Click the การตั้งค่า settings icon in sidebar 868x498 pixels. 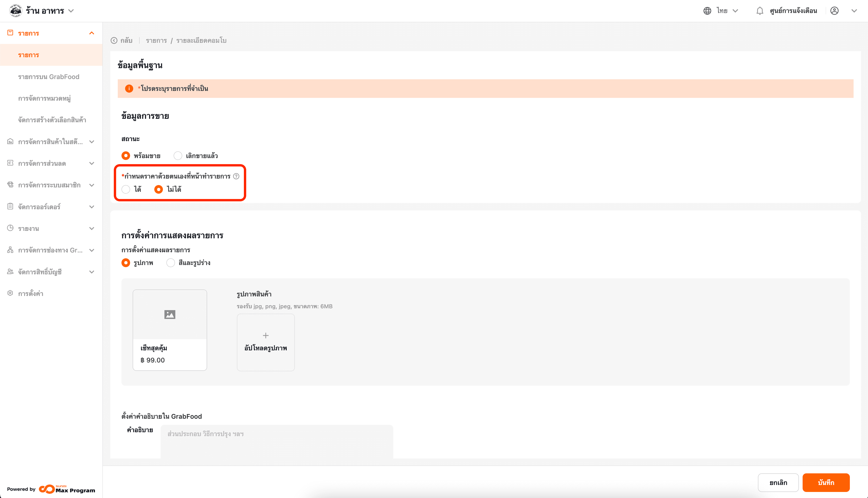(x=10, y=293)
